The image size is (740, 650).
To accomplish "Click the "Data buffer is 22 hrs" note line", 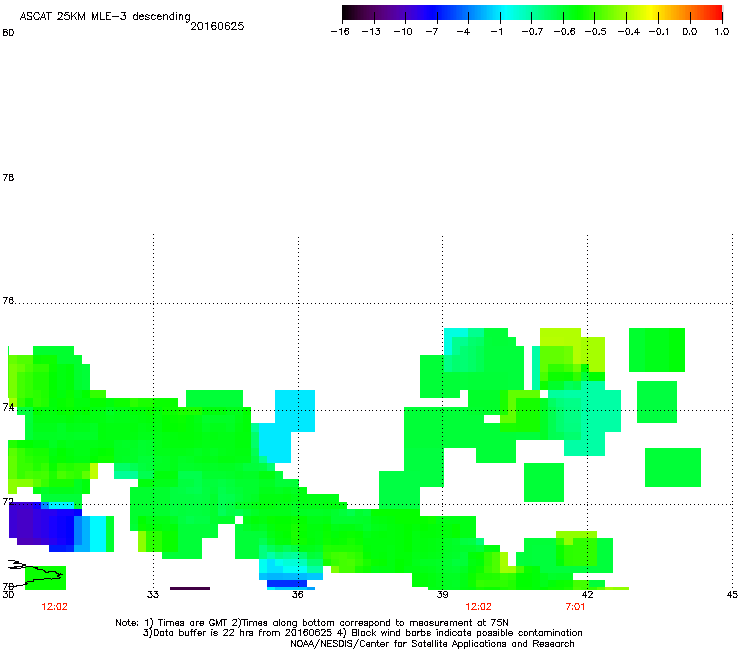I will tap(362, 633).
